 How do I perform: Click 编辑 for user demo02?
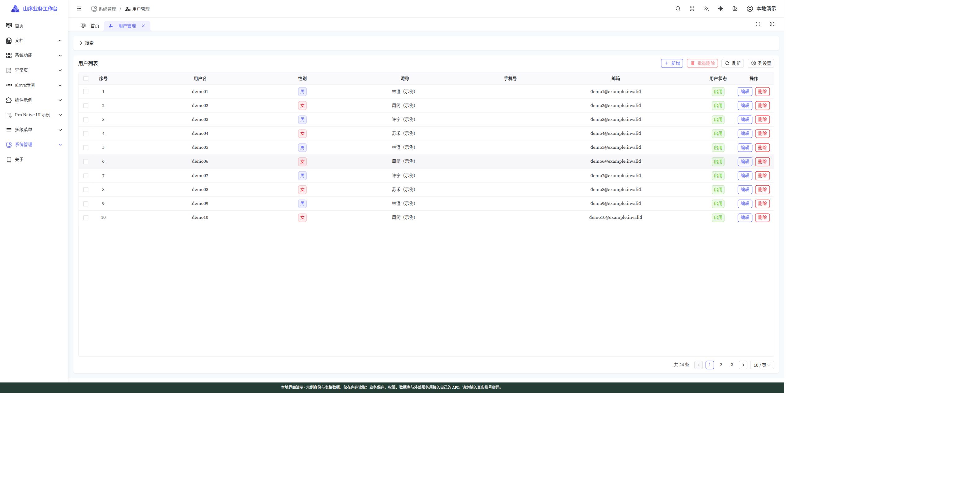click(x=745, y=106)
